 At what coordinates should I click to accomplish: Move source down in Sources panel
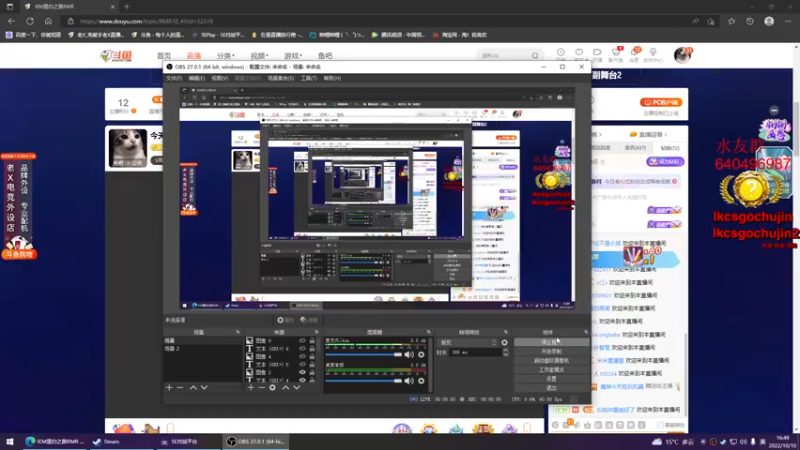tap(296, 388)
